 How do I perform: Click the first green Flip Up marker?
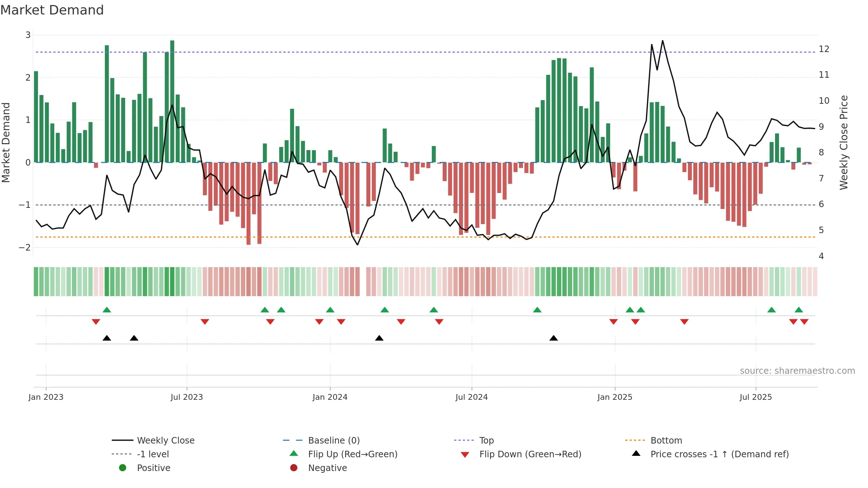pos(107,310)
